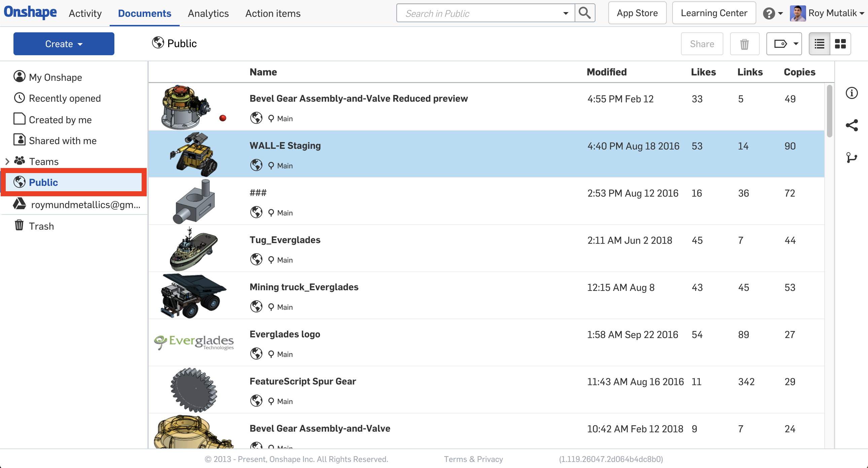Click the Mining truck thumbnail

pyautogui.click(x=193, y=296)
